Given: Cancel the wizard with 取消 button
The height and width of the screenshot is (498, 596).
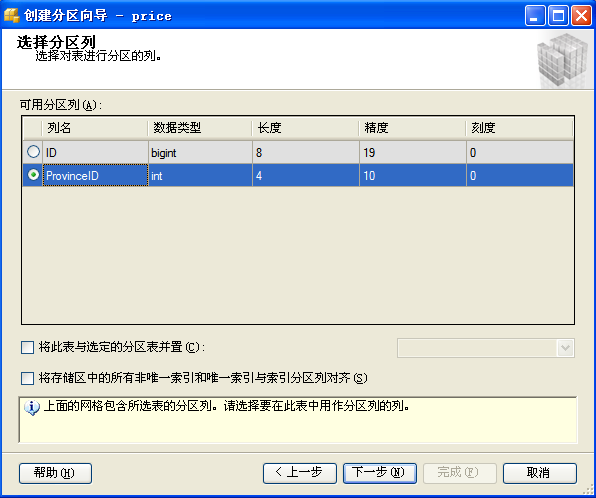Looking at the screenshot, I should pyautogui.click(x=540, y=473).
